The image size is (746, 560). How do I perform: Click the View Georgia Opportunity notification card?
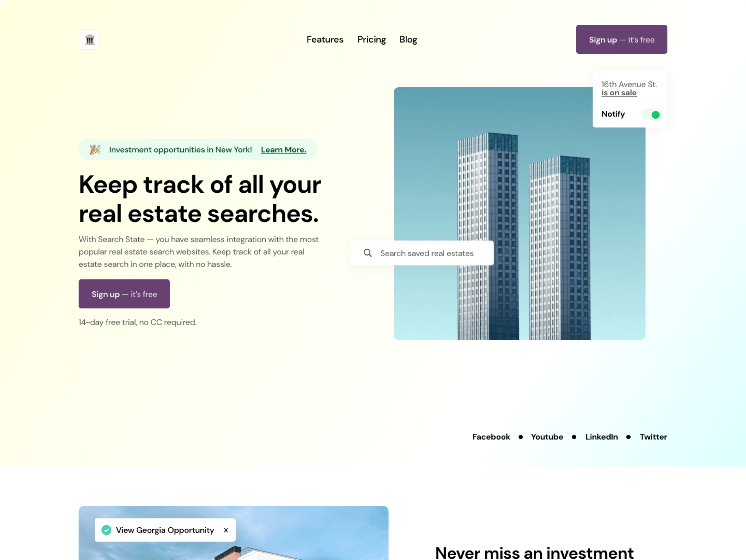pos(165,530)
